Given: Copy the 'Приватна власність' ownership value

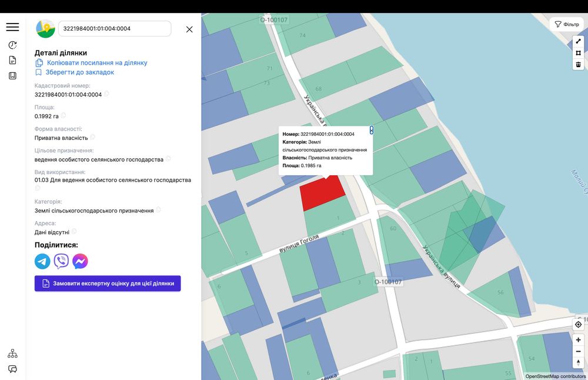Looking at the screenshot, I should (x=93, y=137).
